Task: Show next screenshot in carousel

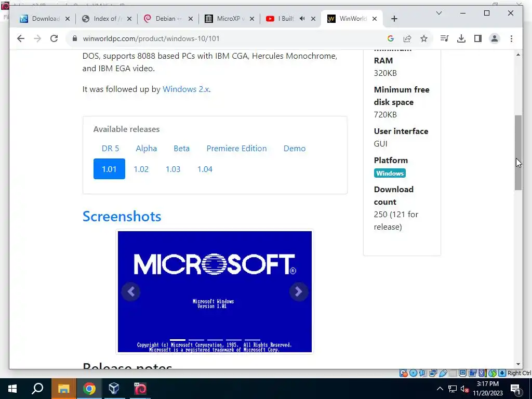Action: (x=299, y=291)
